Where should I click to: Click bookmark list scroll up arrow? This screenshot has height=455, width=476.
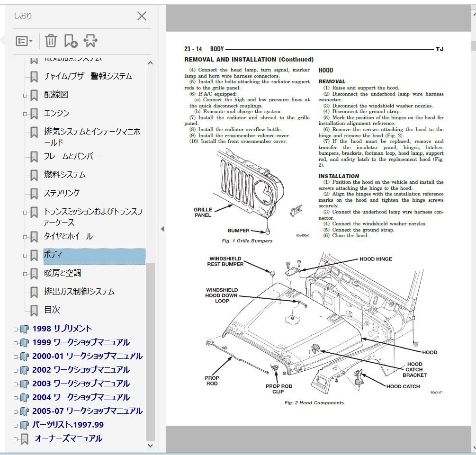pyautogui.click(x=150, y=63)
